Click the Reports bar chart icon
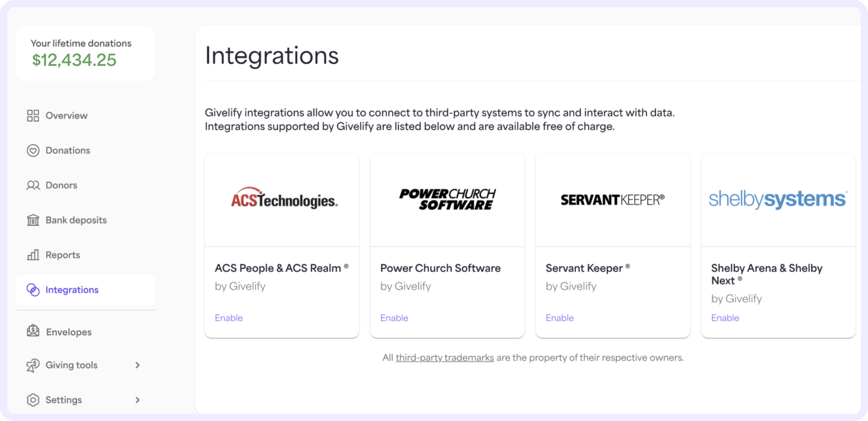 [x=33, y=255]
